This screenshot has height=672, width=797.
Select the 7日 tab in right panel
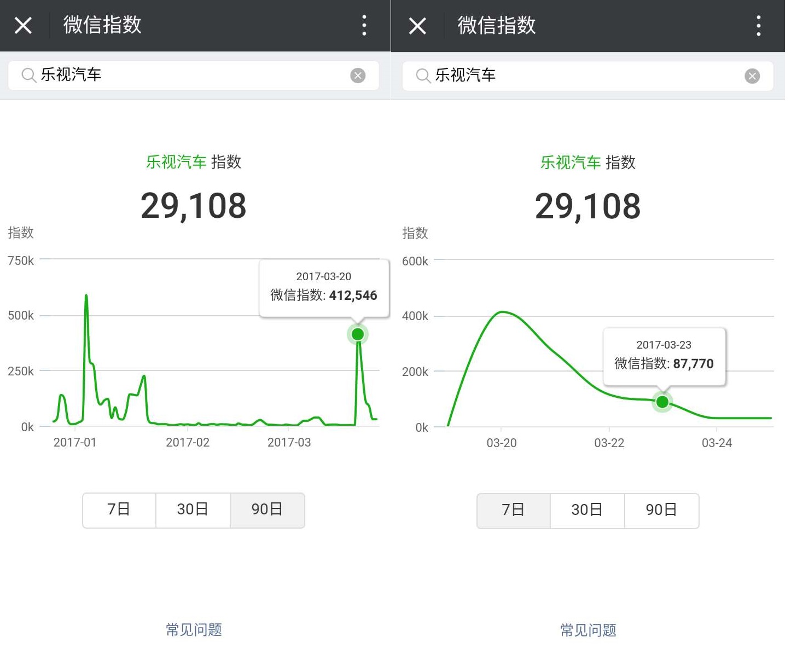[x=514, y=511]
